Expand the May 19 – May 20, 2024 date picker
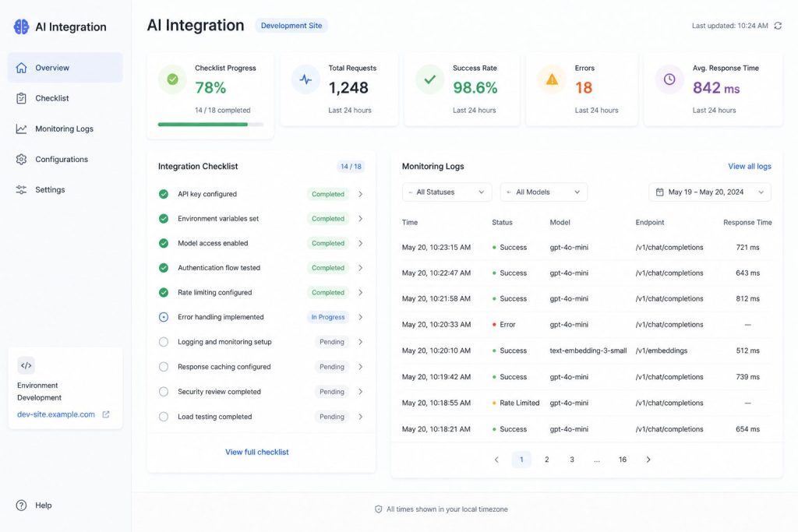The image size is (798, 532). (710, 192)
